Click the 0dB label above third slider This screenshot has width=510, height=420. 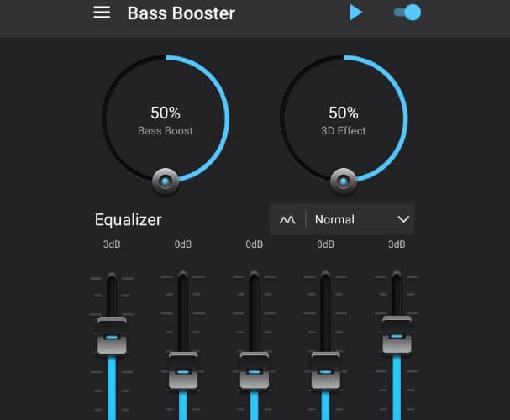pyautogui.click(x=255, y=244)
